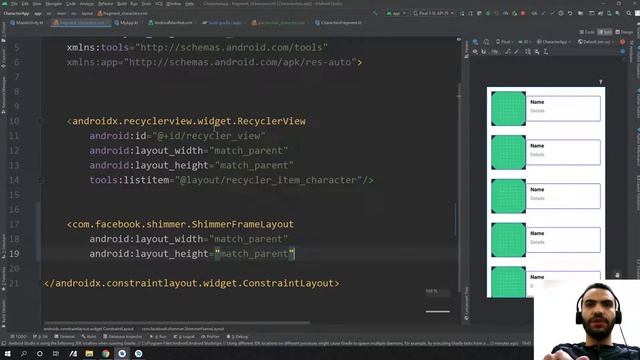Image resolution: width=640 pixels, height=360 pixels.
Task: Open the preview API level dropdown
Action: click(524, 42)
